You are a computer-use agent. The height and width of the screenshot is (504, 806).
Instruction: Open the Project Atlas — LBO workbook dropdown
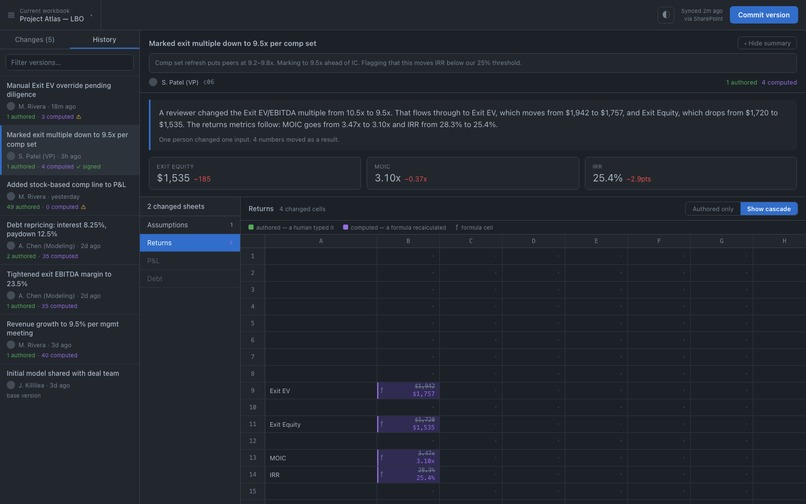pyautogui.click(x=51, y=15)
